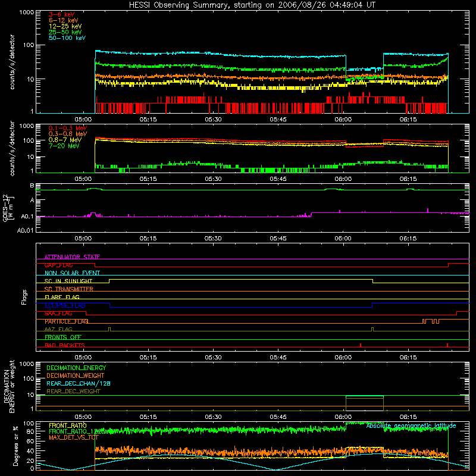Screen dimensions: 476x476
Task: Select the 12-25 keV legend label
Action: click(x=65, y=26)
